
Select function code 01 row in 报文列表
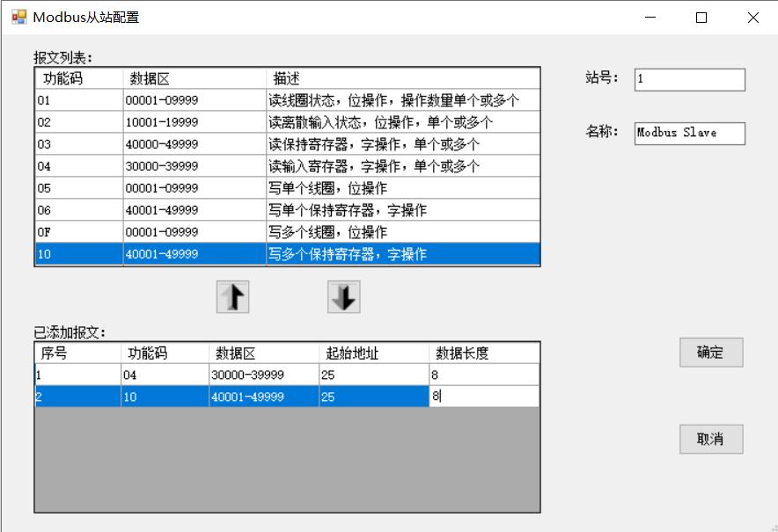point(288,100)
